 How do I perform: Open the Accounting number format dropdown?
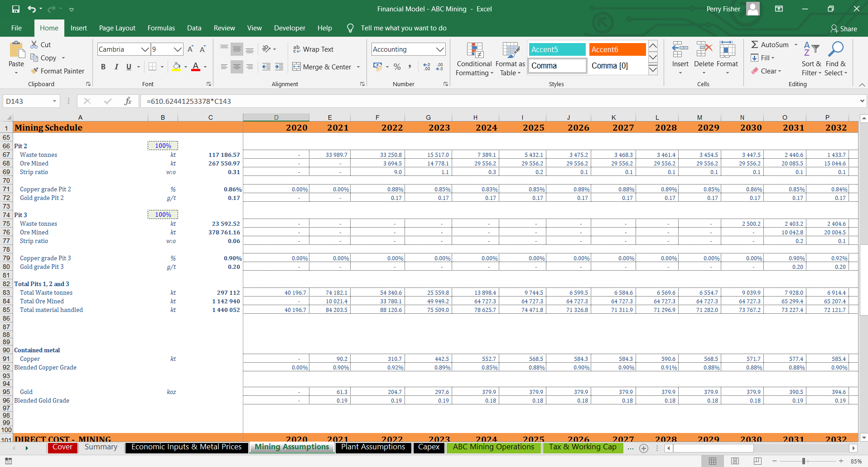439,49
